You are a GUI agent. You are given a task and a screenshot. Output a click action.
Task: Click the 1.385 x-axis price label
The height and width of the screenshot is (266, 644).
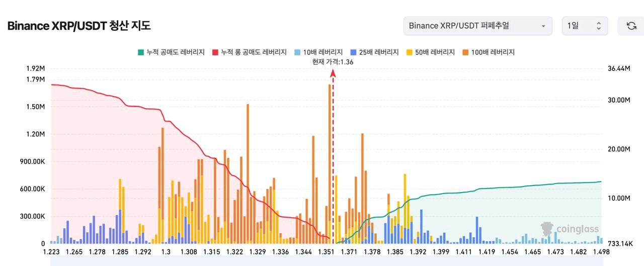point(396,252)
